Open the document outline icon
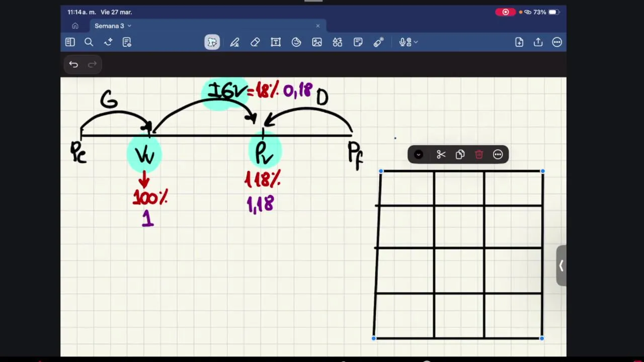This screenshot has height=362, width=644. pos(127,42)
